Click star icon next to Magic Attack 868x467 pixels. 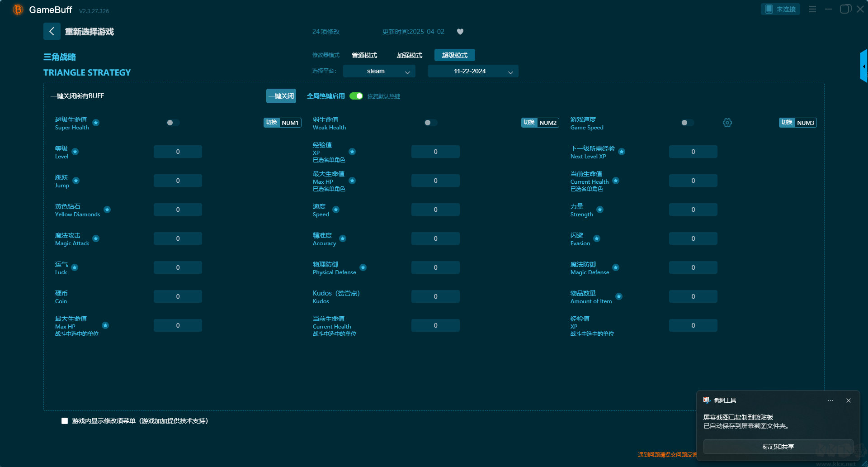[x=96, y=238]
